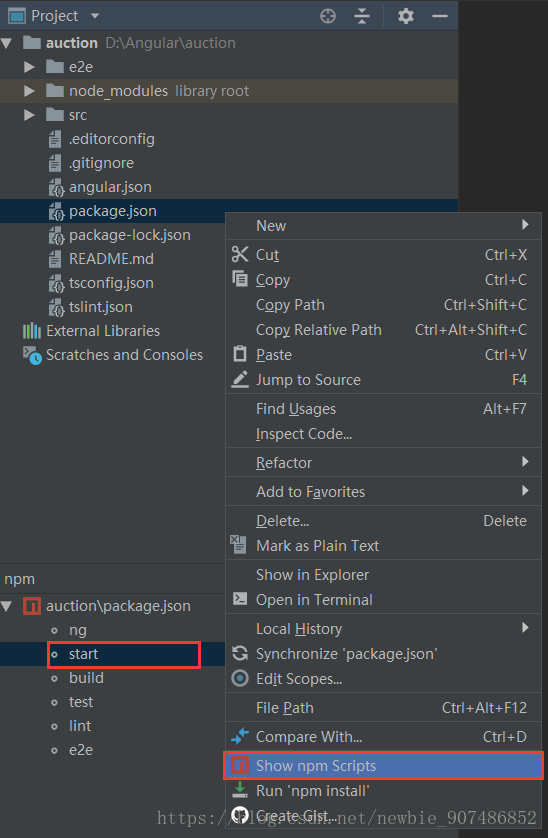Click the npm tool window title
Image resolution: width=548 pixels, height=838 pixels.
(x=20, y=579)
